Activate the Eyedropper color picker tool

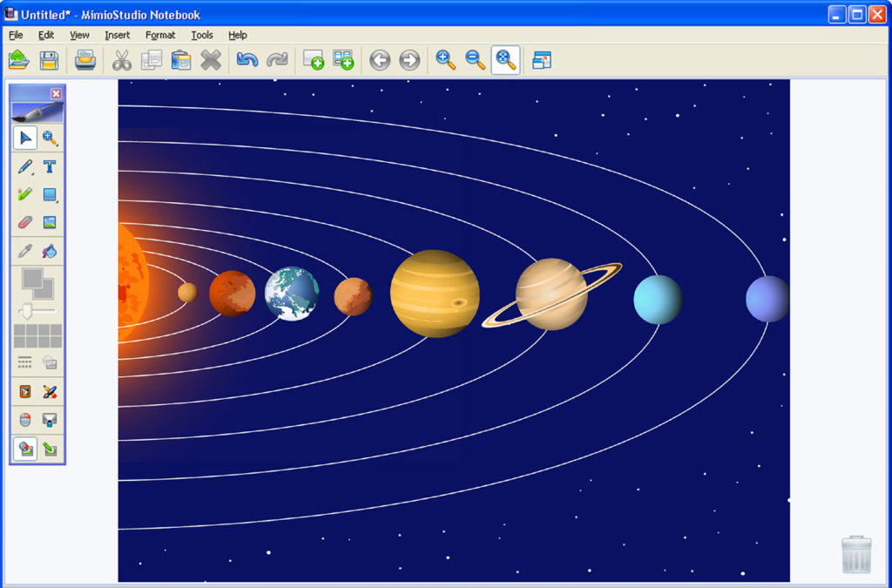[25, 252]
